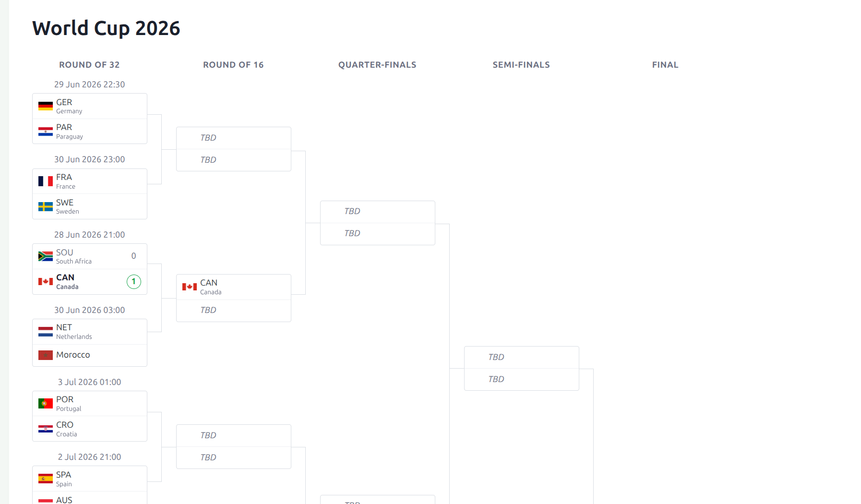Open the Canada entry in Round of 16
The width and height of the screenshot is (861, 504).
(x=234, y=287)
